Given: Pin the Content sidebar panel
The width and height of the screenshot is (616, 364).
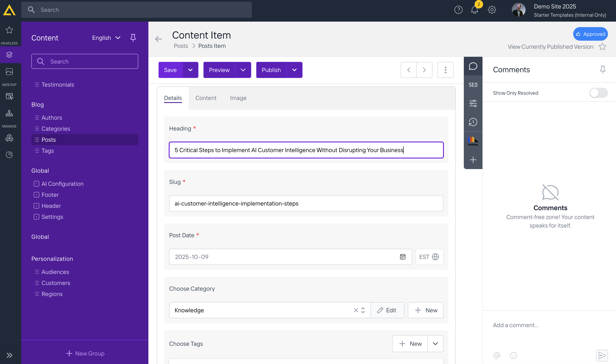Looking at the screenshot, I should 133,38.
